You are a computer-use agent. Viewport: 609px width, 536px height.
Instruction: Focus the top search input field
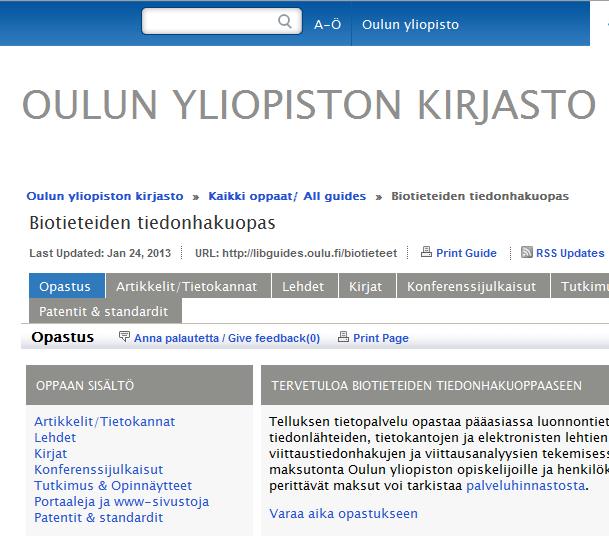tap(222, 21)
